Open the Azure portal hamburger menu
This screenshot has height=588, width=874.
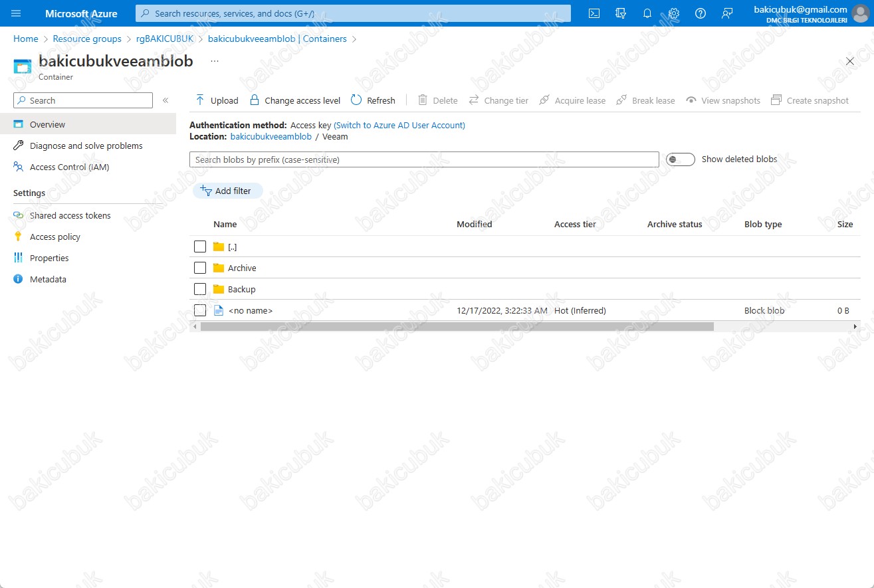(x=16, y=13)
